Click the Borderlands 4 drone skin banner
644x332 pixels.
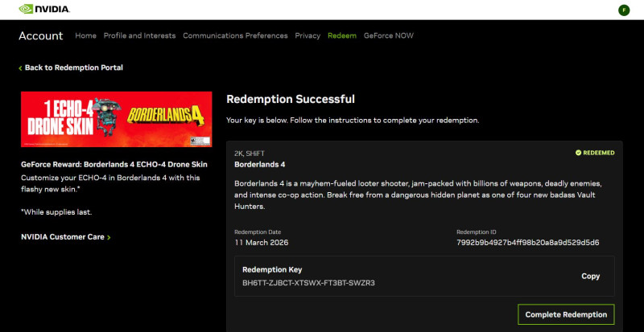[x=117, y=119]
